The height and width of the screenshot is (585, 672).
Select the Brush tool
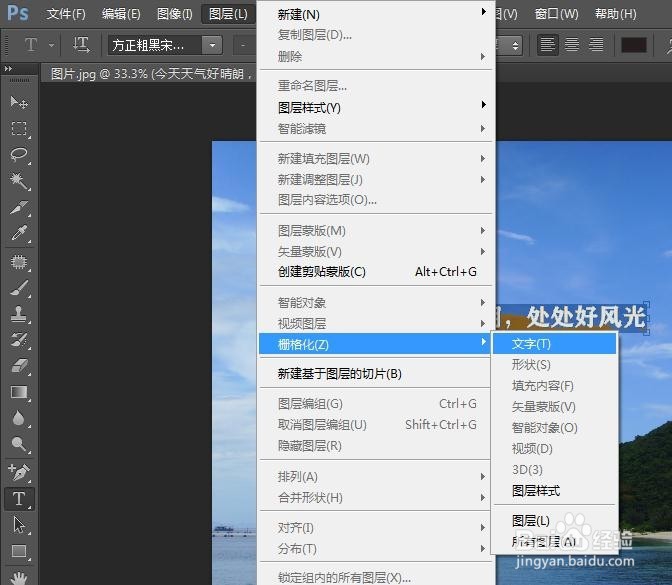[x=19, y=288]
